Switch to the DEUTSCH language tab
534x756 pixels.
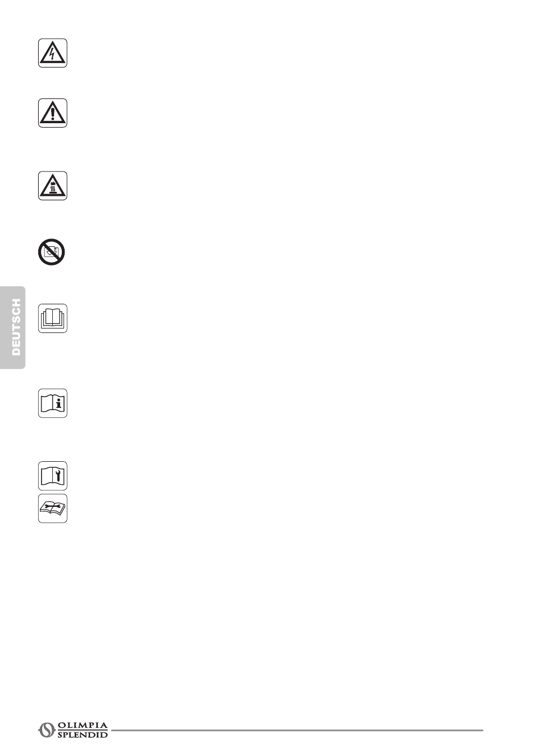pos(13,327)
